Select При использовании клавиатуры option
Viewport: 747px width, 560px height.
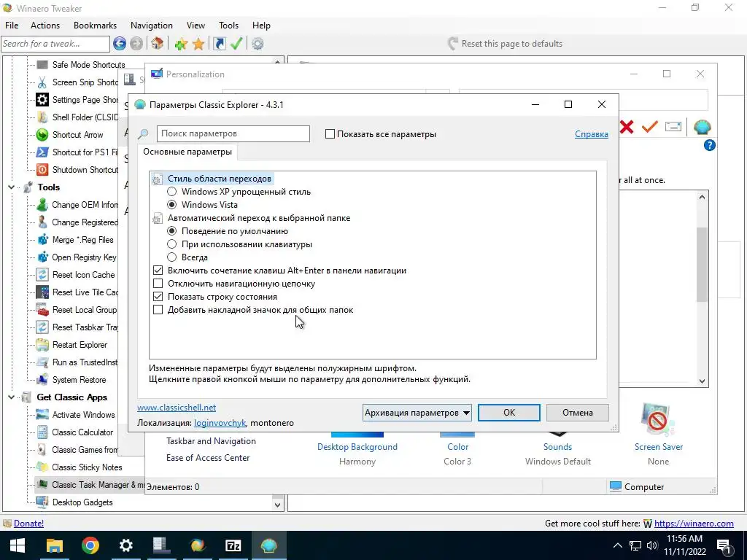[x=171, y=244]
